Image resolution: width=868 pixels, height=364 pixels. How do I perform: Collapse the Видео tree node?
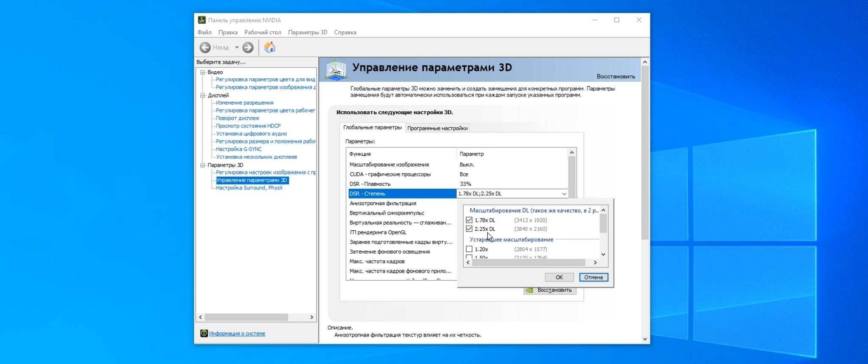(203, 72)
